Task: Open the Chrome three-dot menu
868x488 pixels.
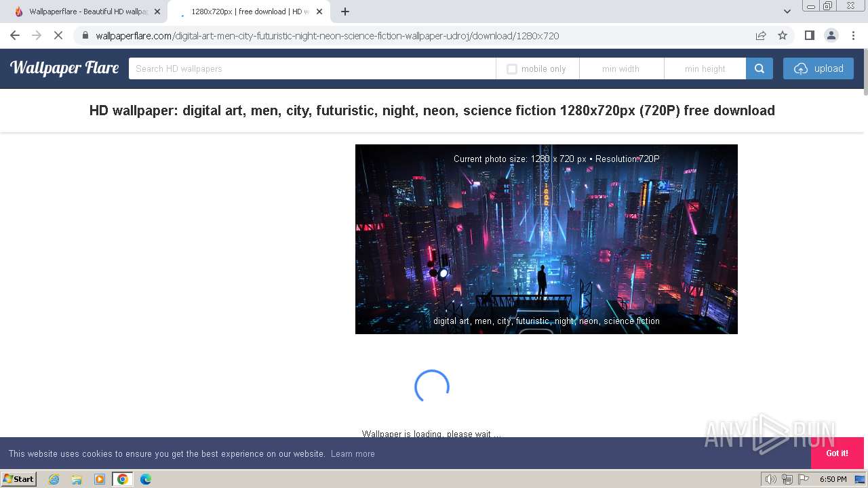Action: [852, 35]
